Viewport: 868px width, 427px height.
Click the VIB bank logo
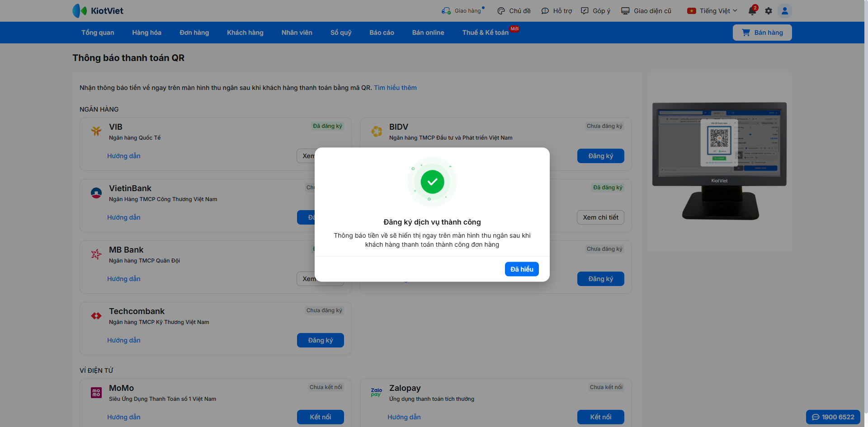(x=96, y=131)
